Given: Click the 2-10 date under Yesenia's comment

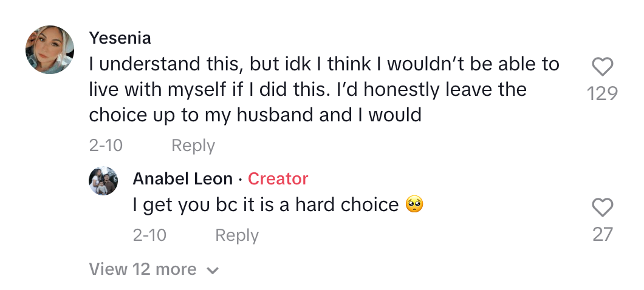Looking at the screenshot, I should click(106, 146).
